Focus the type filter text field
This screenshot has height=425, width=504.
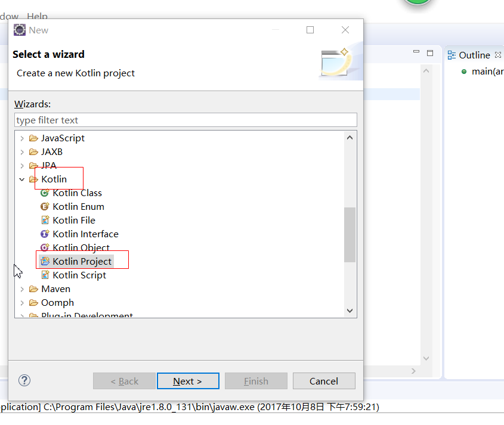[185, 120]
